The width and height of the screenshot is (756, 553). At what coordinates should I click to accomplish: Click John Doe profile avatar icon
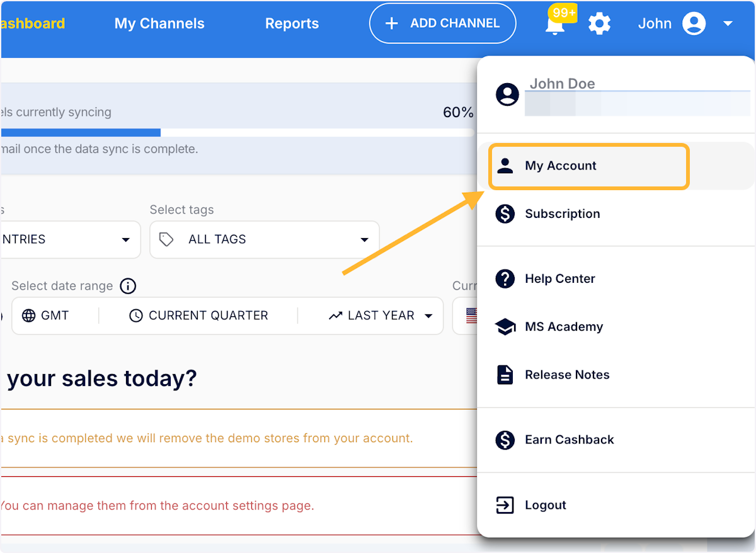click(507, 94)
